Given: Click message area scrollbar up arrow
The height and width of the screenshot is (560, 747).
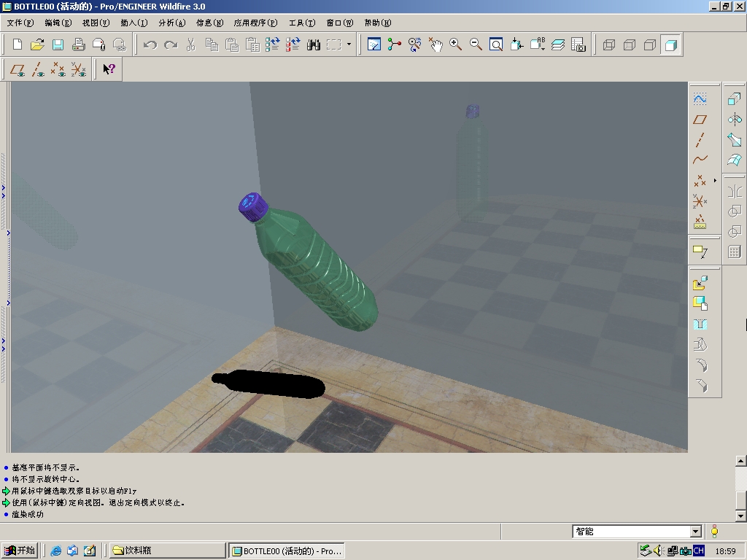Looking at the screenshot, I should [741, 461].
